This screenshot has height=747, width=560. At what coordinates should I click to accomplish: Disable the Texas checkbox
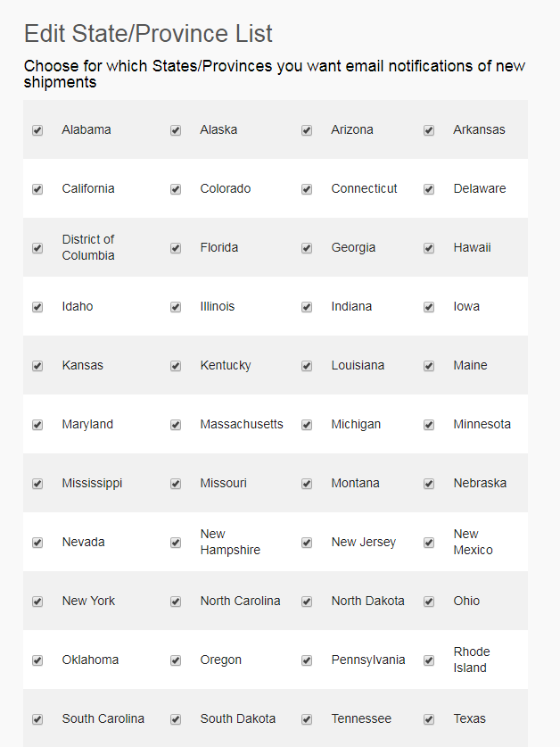(x=429, y=719)
